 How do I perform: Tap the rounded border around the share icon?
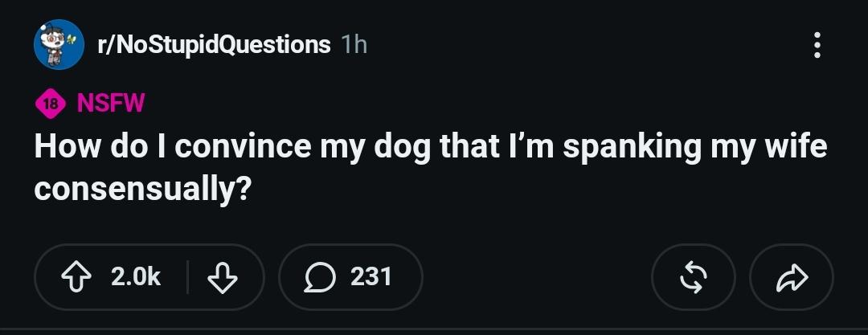(x=792, y=277)
